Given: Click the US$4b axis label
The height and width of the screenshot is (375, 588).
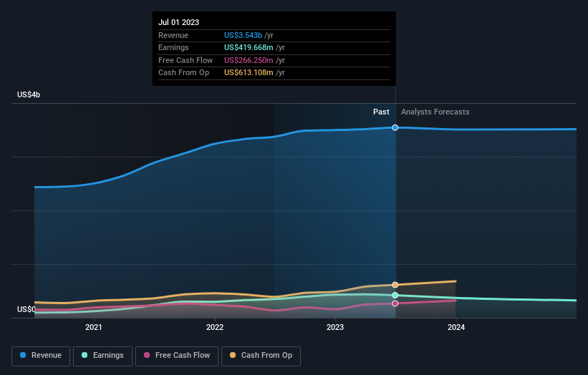Looking at the screenshot, I should [x=29, y=94].
